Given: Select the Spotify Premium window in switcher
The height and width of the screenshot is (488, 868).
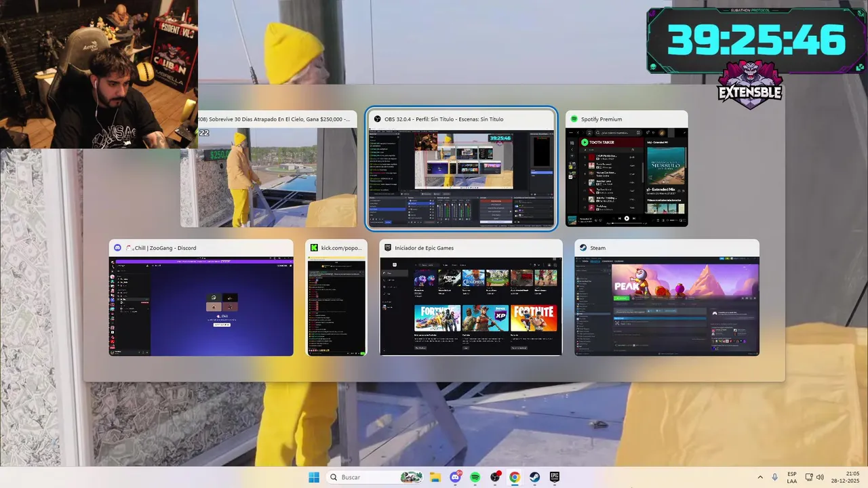Looking at the screenshot, I should (x=627, y=169).
